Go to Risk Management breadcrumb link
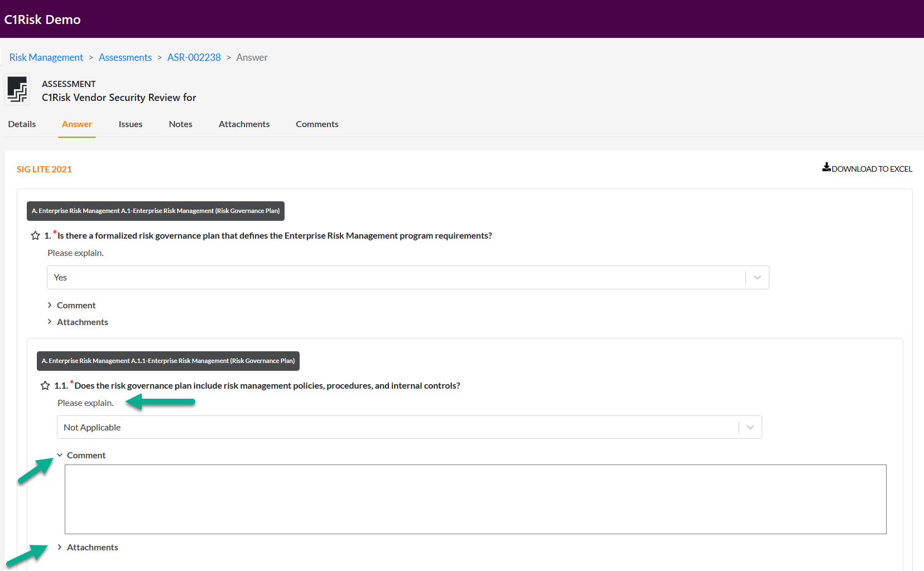The width and height of the screenshot is (924, 571). (x=46, y=57)
